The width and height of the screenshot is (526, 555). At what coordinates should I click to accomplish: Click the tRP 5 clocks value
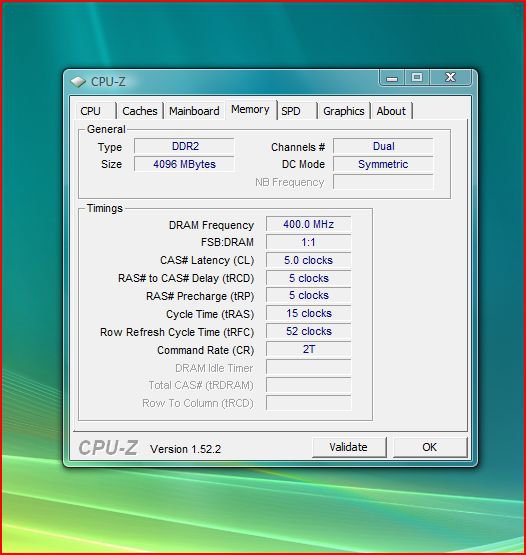pos(309,295)
